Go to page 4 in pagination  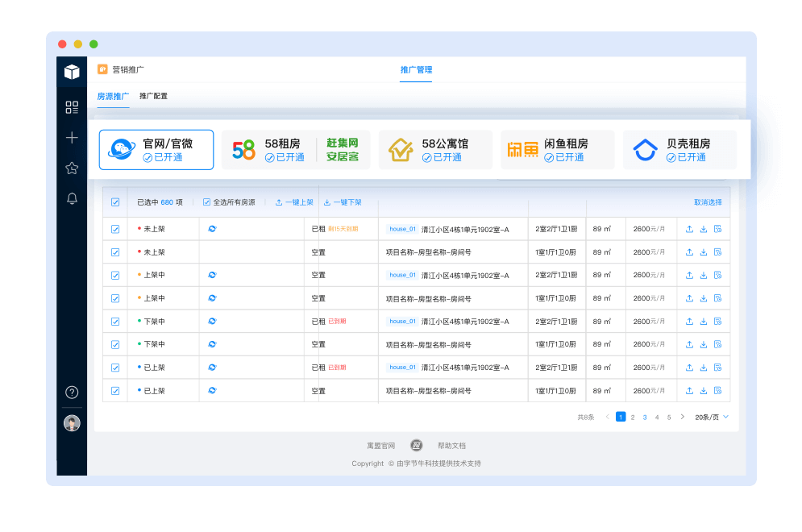click(x=657, y=417)
